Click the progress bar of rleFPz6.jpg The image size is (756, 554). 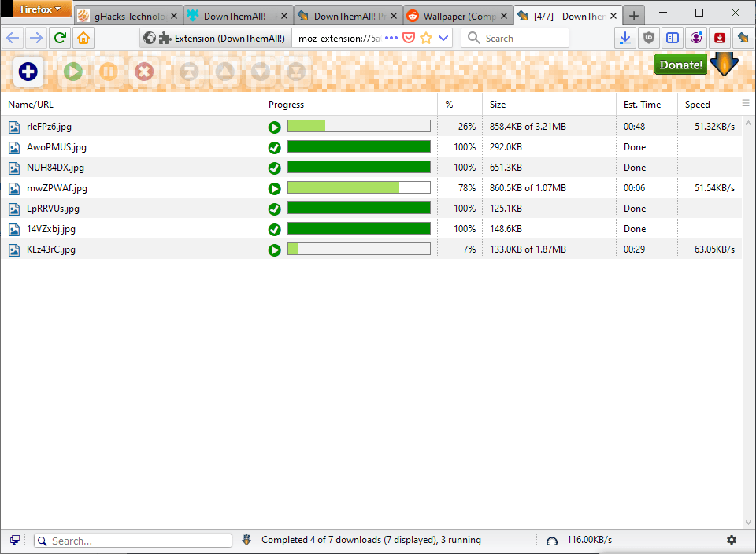pos(359,126)
